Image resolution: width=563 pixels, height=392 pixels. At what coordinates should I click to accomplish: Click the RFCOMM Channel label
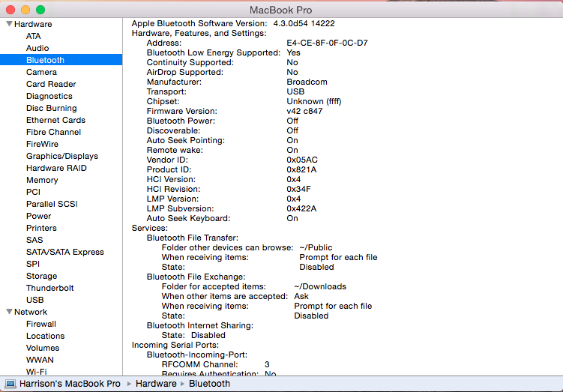pos(200,364)
